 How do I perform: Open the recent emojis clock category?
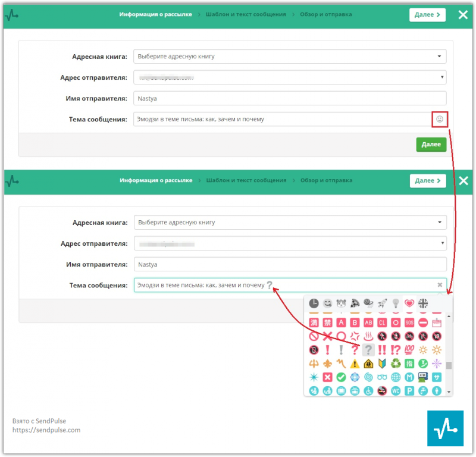pyautogui.click(x=314, y=303)
